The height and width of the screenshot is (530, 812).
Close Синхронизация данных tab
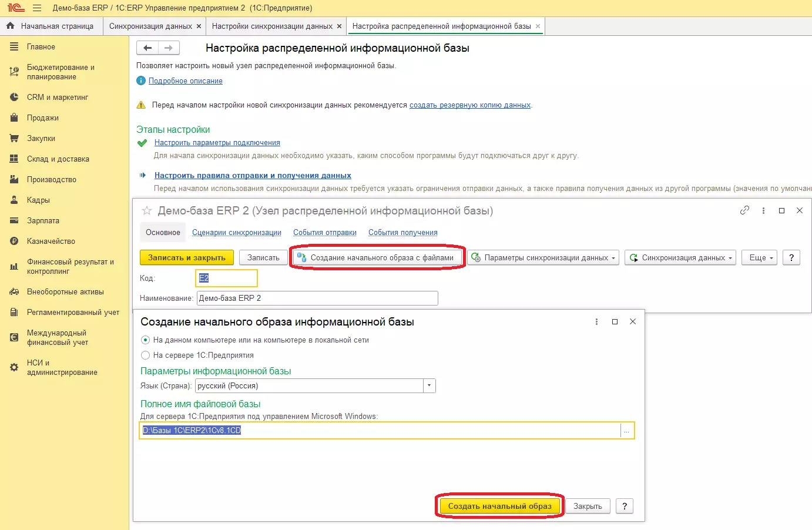coord(199,26)
